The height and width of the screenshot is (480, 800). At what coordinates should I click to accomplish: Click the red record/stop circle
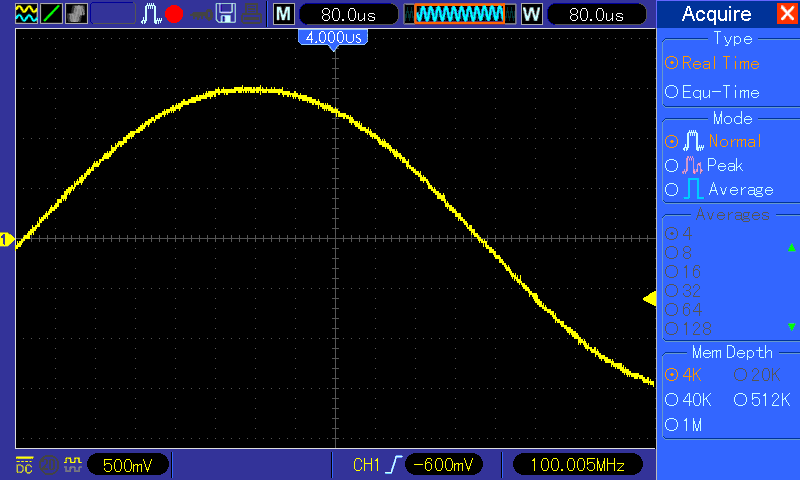coord(174,14)
